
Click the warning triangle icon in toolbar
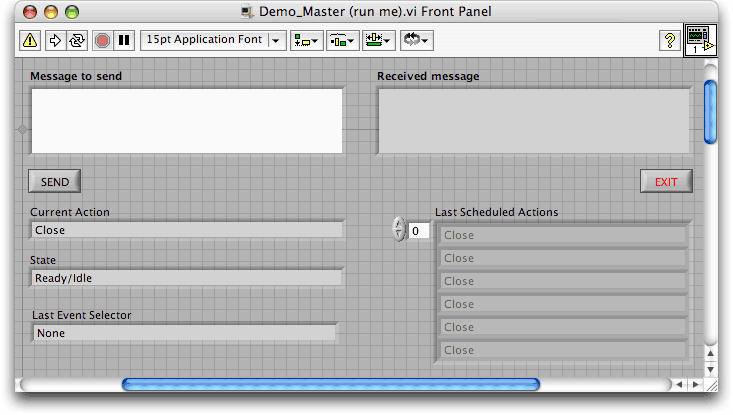click(x=30, y=40)
